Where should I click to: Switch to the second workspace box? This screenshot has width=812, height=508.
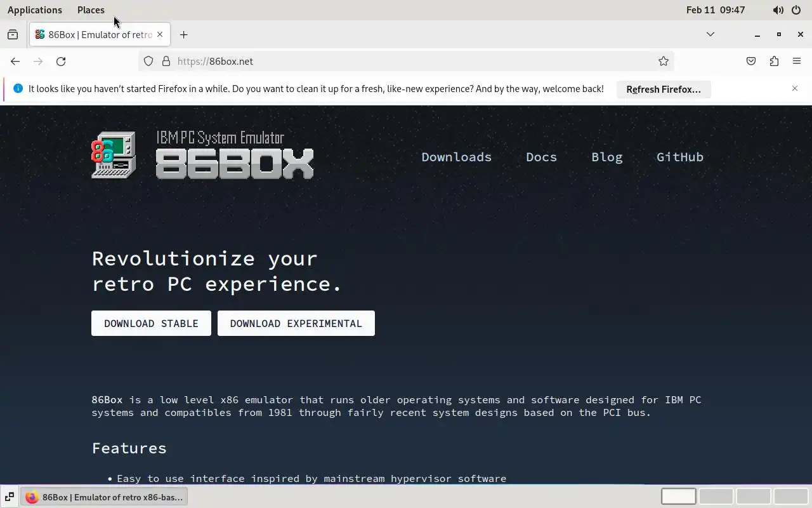click(716, 497)
